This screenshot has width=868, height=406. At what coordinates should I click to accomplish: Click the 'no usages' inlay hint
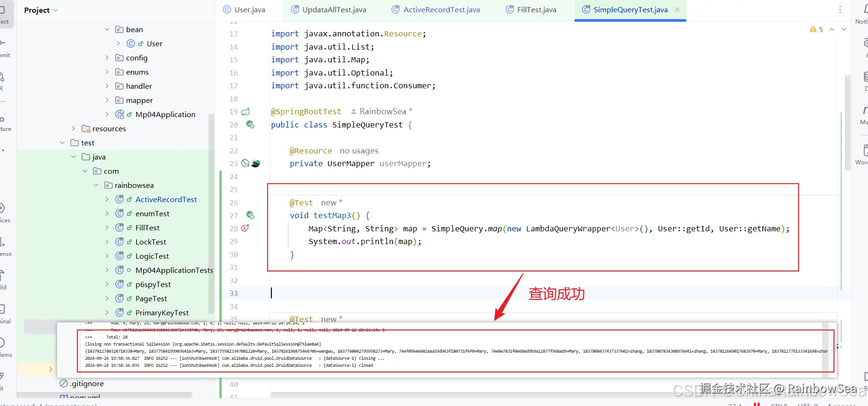click(x=359, y=151)
